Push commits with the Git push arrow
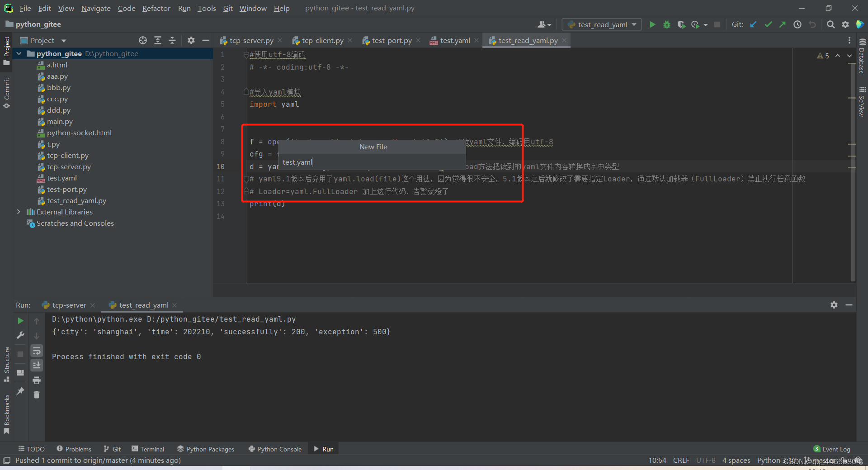The width and height of the screenshot is (868, 470). [783, 24]
